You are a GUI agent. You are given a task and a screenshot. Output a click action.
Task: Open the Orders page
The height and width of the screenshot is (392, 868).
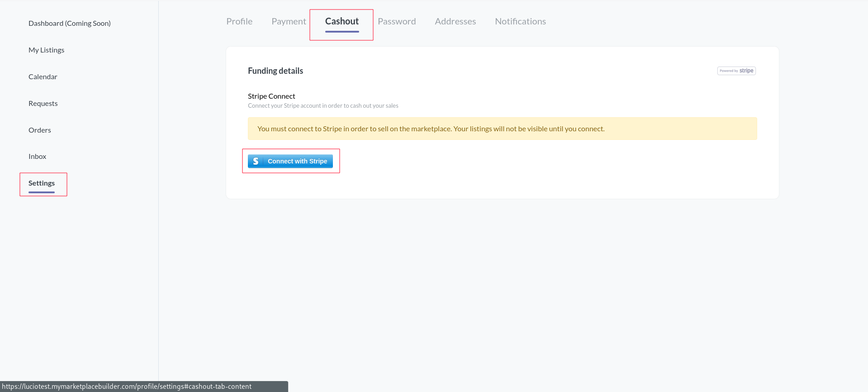pyautogui.click(x=40, y=130)
